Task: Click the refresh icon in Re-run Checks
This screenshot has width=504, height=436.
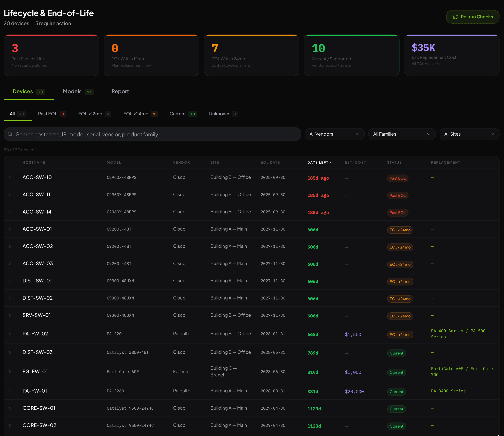Action: click(x=455, y=17)
